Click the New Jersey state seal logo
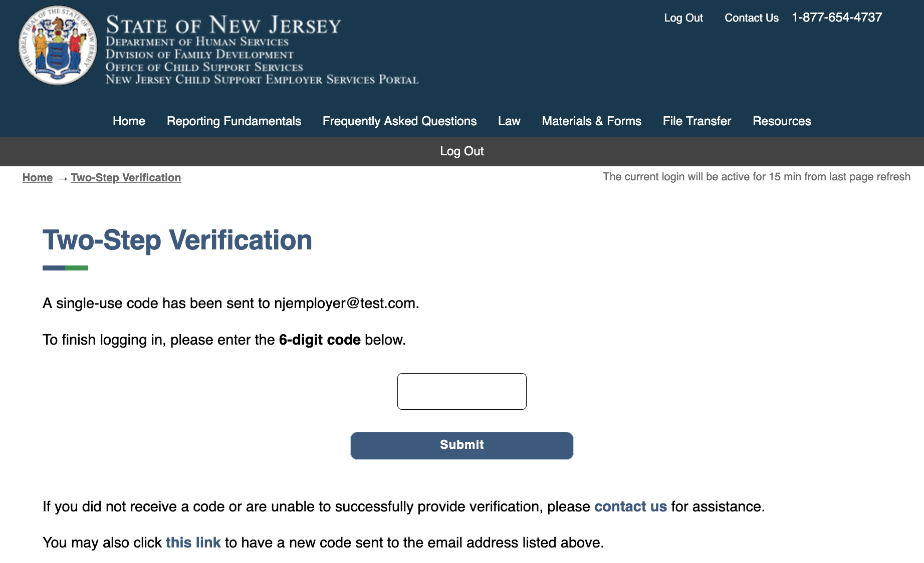 pos(58,45)
